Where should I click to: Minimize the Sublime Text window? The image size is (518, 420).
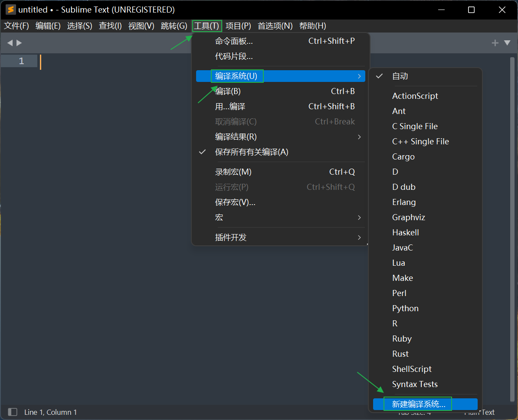click(x=441, y=10)
